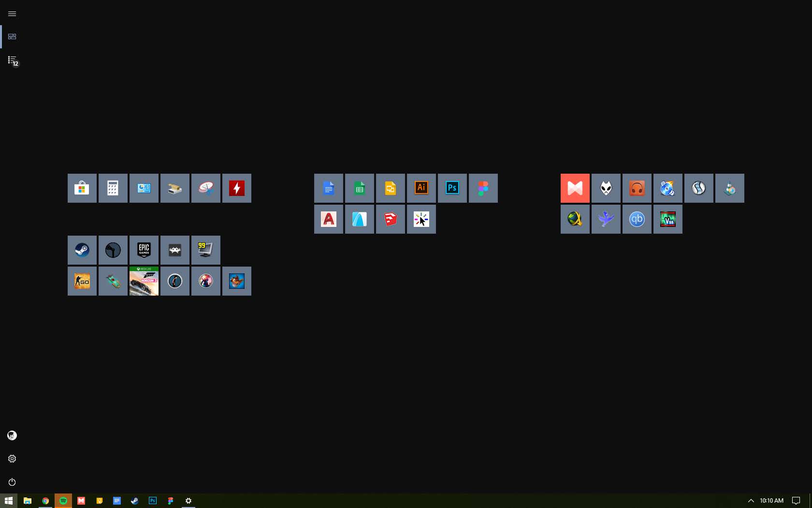Open the orange headphones tile
Viewport: 812px width, 508px height.
[x=637, y=188]
